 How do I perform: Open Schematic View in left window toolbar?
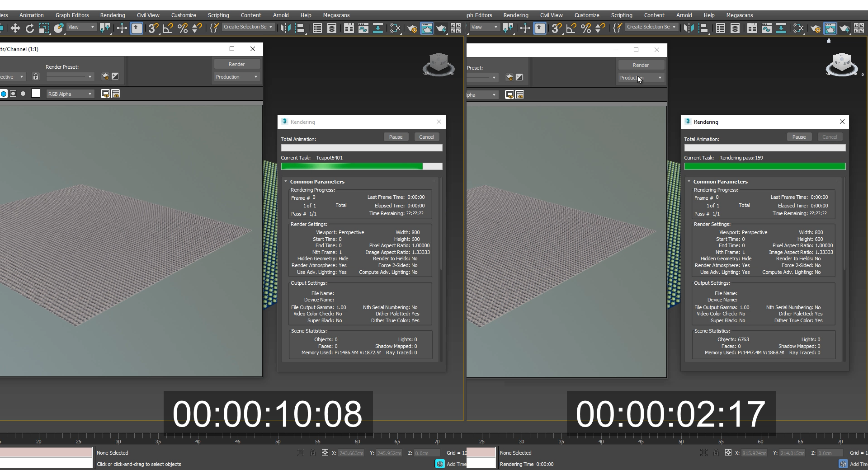(x=377, y=28)
